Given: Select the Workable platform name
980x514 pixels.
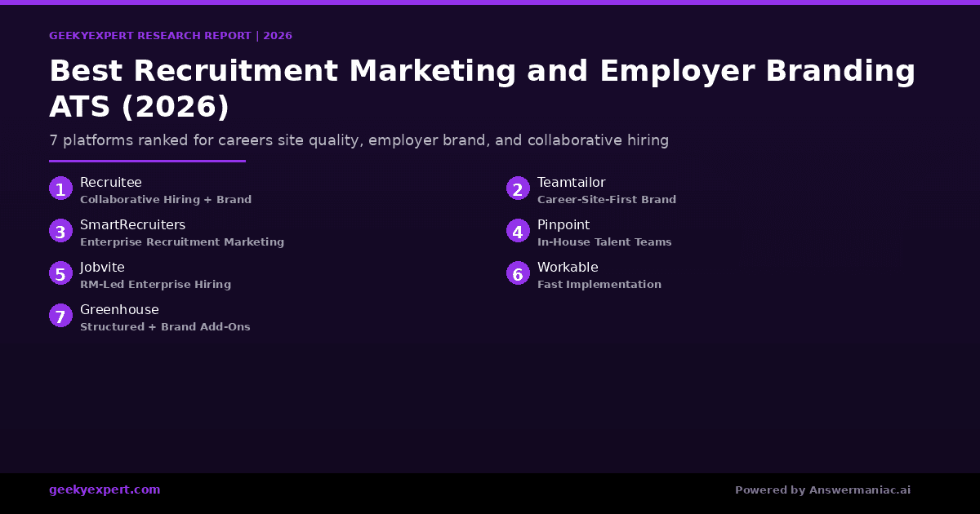Looking at the screenshot, I should click(568, 268).
